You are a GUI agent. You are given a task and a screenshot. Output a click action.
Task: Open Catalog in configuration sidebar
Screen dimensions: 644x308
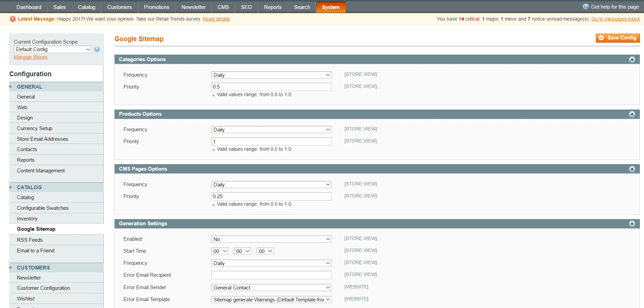56,197
